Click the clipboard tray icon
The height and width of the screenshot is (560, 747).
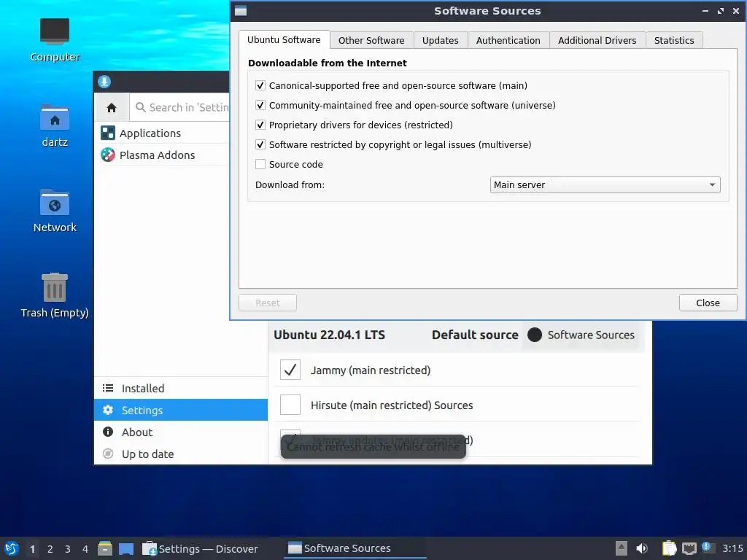(670, 548)
